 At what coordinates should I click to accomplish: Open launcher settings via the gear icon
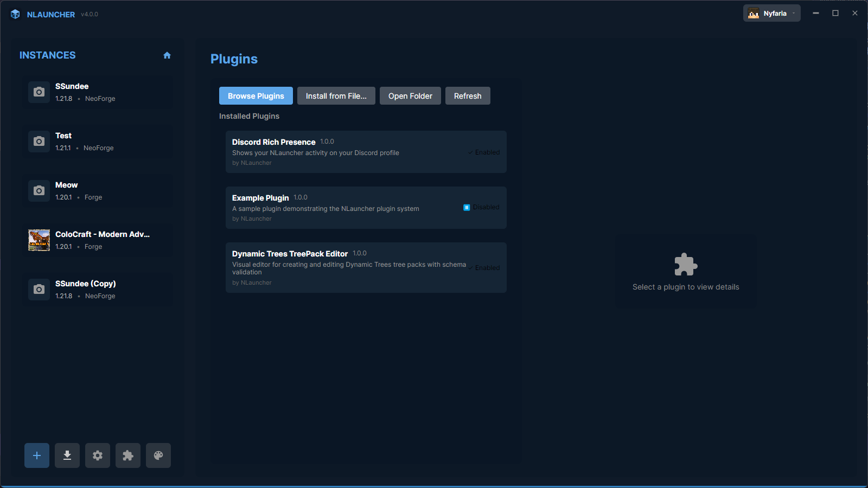point(97,455)
